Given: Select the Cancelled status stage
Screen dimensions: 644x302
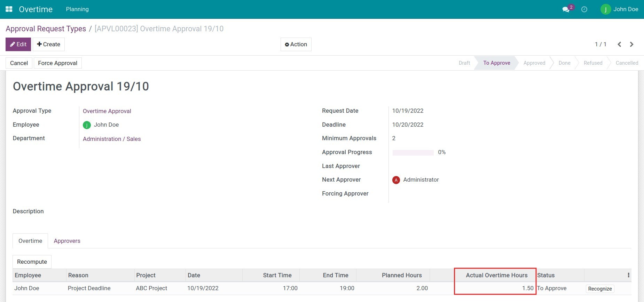Looking at the screenshot, I should [x=627, y=63].
